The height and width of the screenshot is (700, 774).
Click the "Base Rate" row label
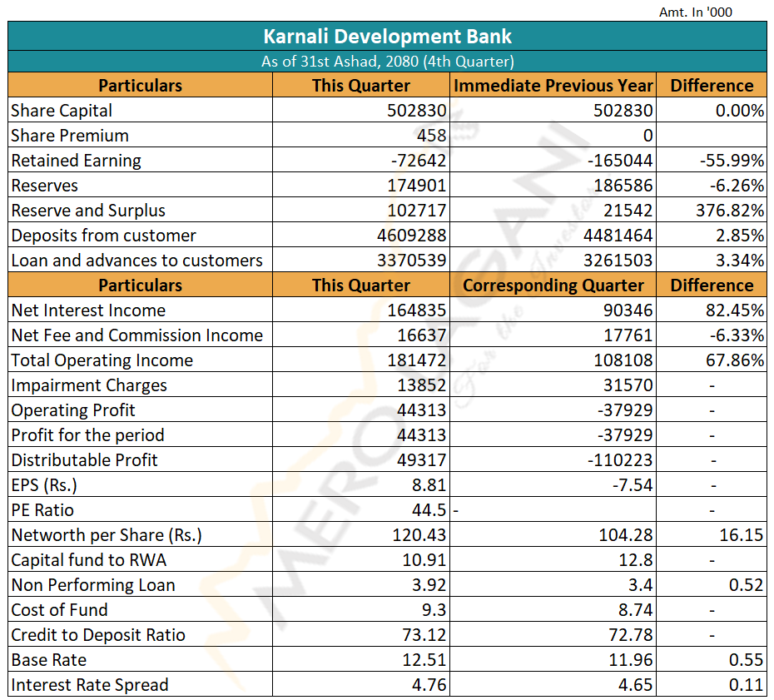click(x=49, y=660)
